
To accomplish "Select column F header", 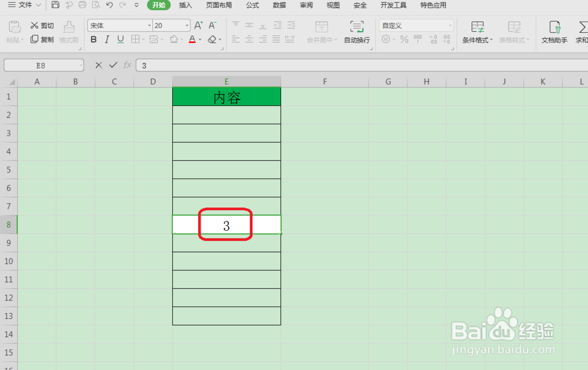I will click(325, 81).
